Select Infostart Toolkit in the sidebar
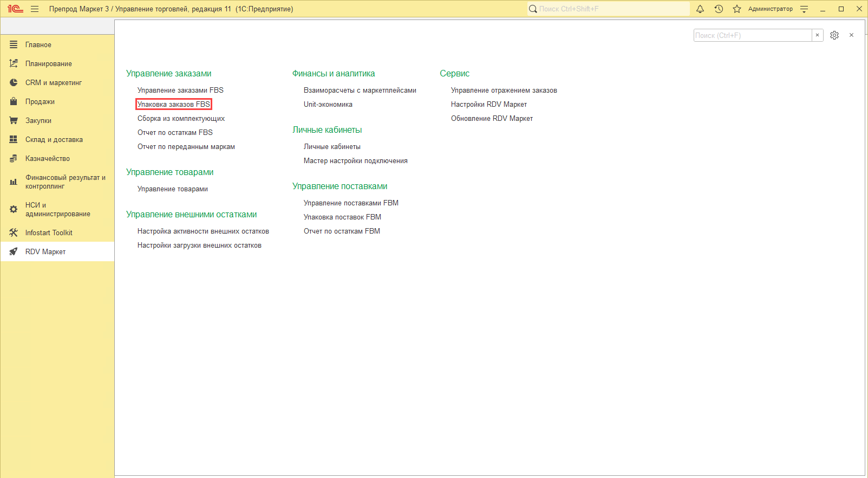The image size is (868, 478). (49, 233)
